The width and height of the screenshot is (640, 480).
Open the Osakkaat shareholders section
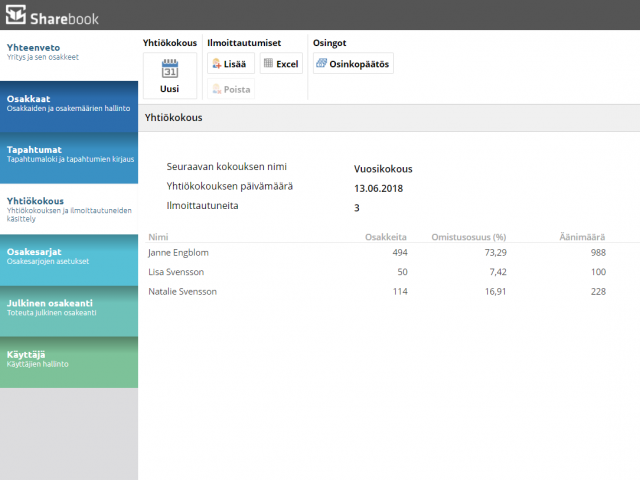click(x=69, y=107)
